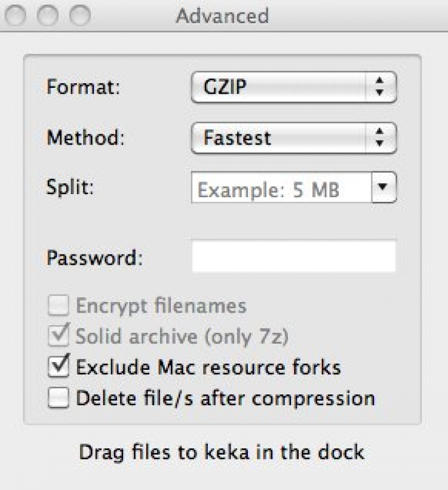
Task: Click the Password label text
Action: coord(94,258)
